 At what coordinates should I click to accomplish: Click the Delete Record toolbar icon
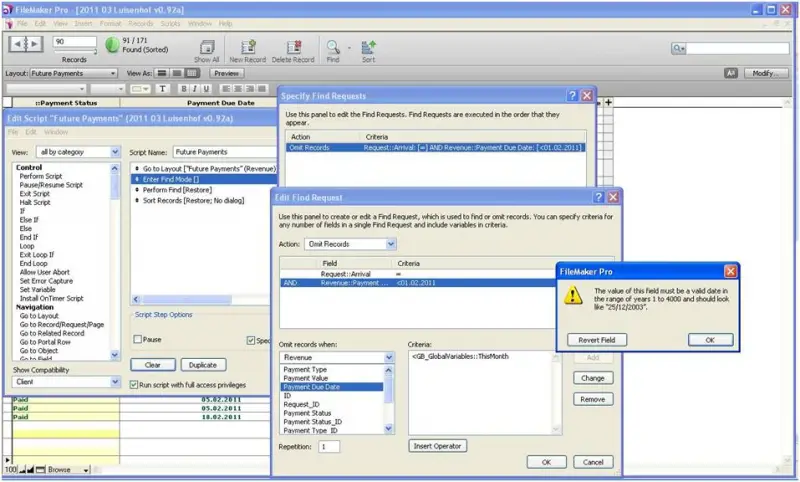click(293, 47)
